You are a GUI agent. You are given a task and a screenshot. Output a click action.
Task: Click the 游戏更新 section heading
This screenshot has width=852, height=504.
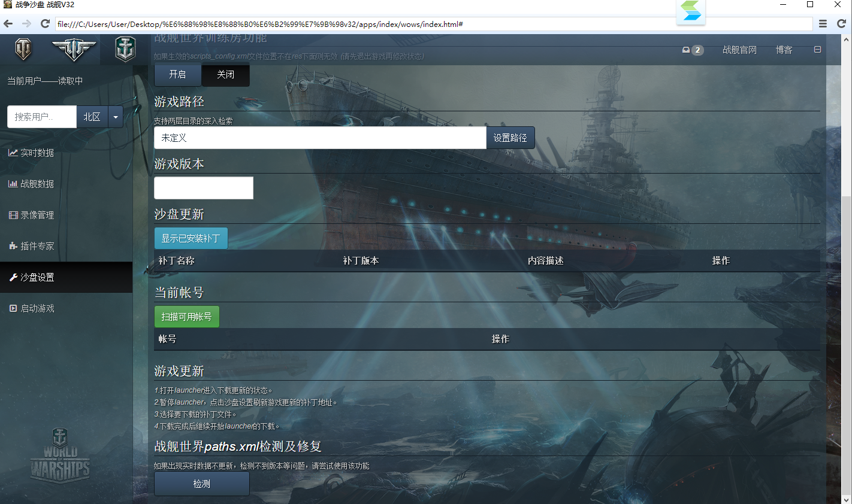pos(179,371)
